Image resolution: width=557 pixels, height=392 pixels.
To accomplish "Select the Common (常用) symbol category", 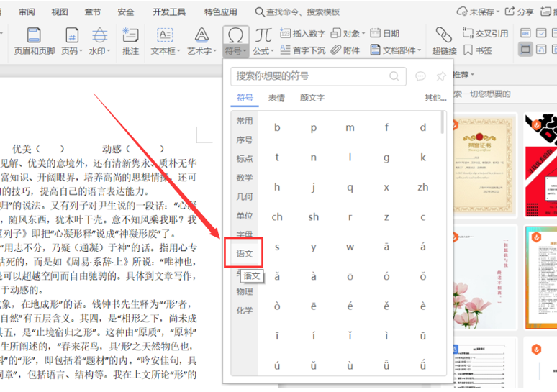I will coord(245,121).
